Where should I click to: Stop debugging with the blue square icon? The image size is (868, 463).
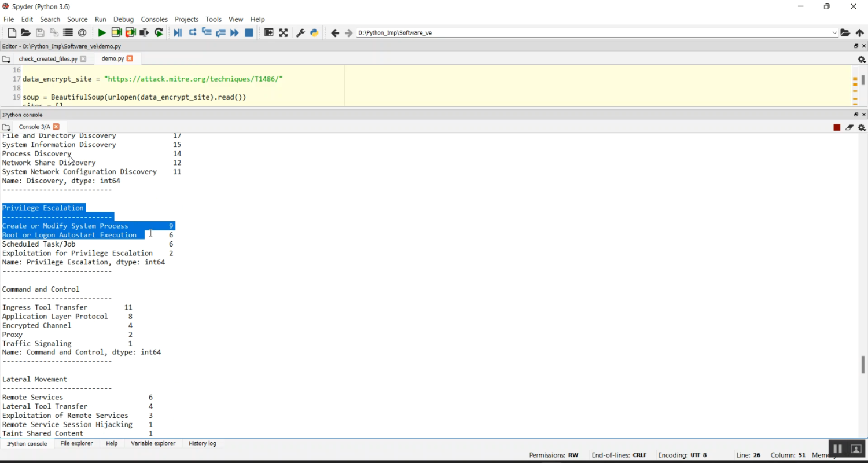coord(249,33)
